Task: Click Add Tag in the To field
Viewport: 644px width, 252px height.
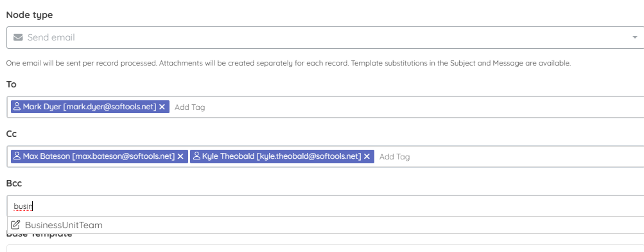Action: tap(189, 107)
